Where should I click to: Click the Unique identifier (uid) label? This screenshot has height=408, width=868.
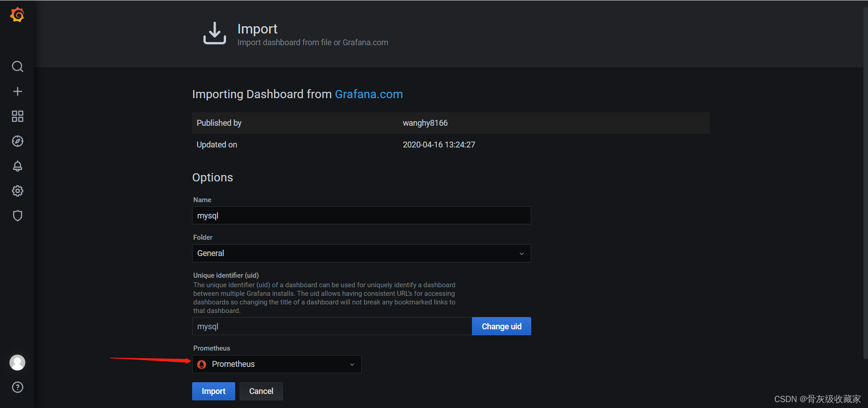click(x=226, y=275)
